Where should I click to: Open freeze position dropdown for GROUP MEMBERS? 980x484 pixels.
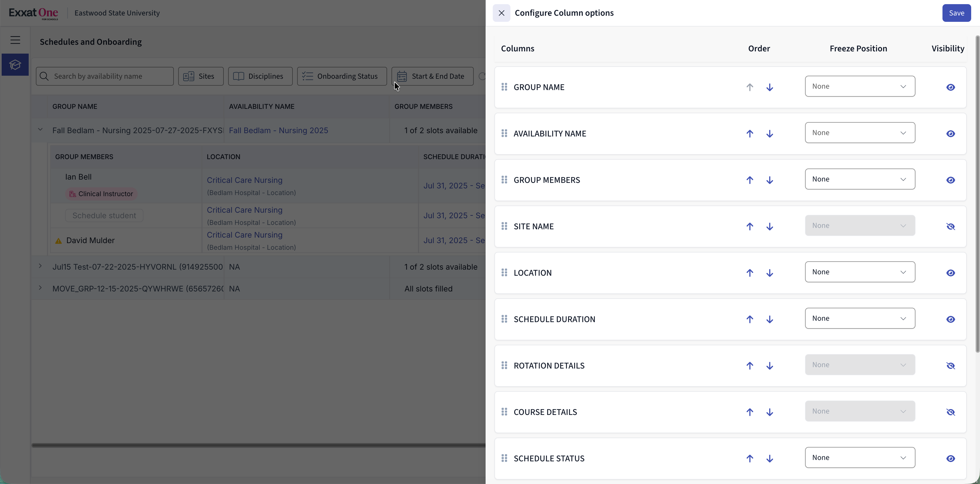(x=859, y=179)
